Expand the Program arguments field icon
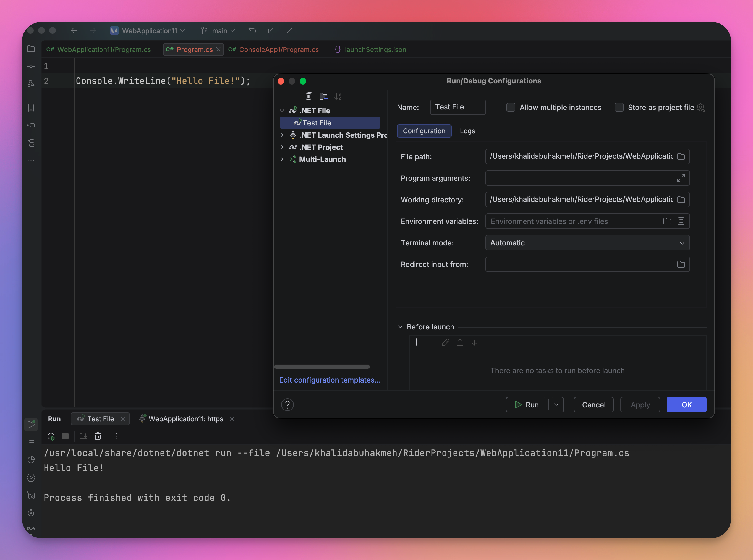This screenshot has width=753, height=560. [x=681, y=178]
